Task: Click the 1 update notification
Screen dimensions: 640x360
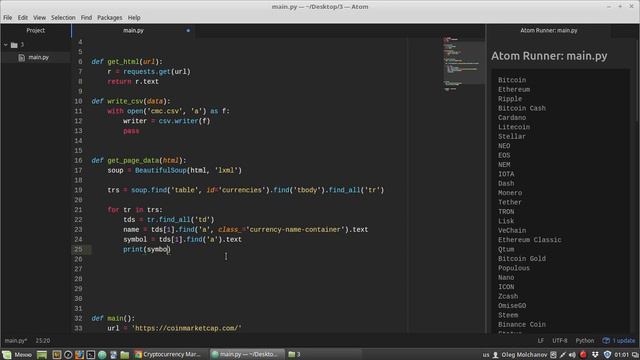Action: click(619, 340)
